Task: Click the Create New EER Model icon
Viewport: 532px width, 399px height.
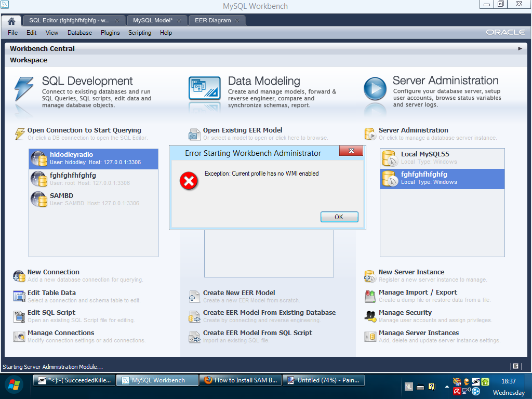Action: 194,297
